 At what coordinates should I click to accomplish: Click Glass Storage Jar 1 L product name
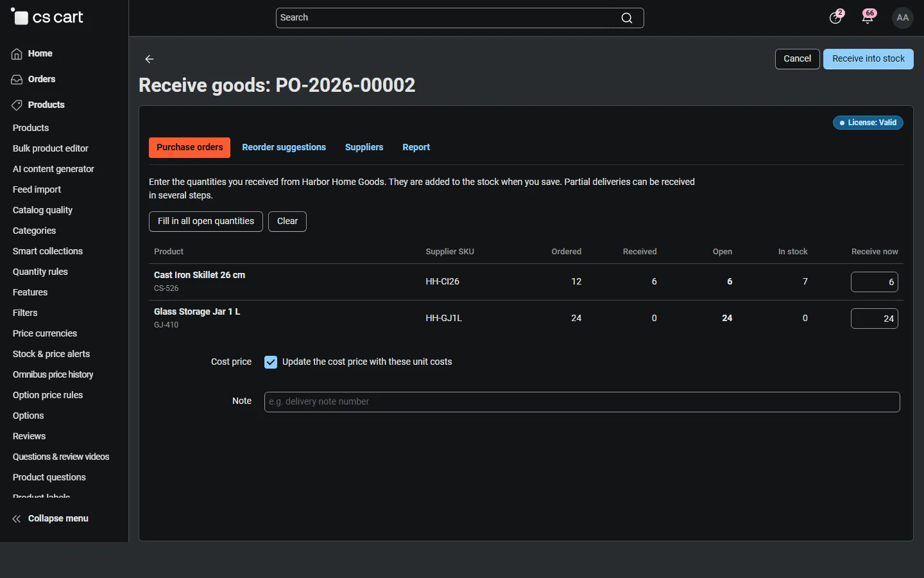(197, 311)
